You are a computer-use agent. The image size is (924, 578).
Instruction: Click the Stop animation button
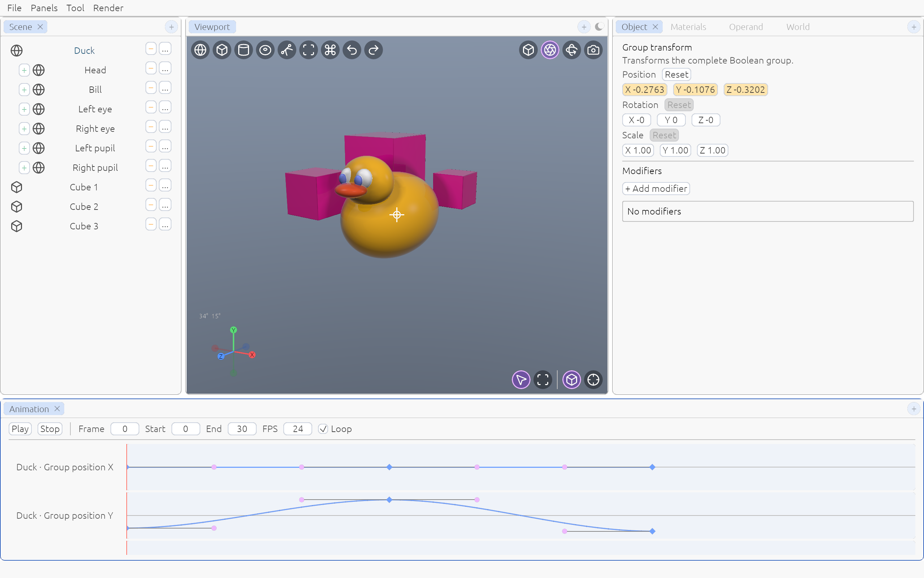(50, 429)
